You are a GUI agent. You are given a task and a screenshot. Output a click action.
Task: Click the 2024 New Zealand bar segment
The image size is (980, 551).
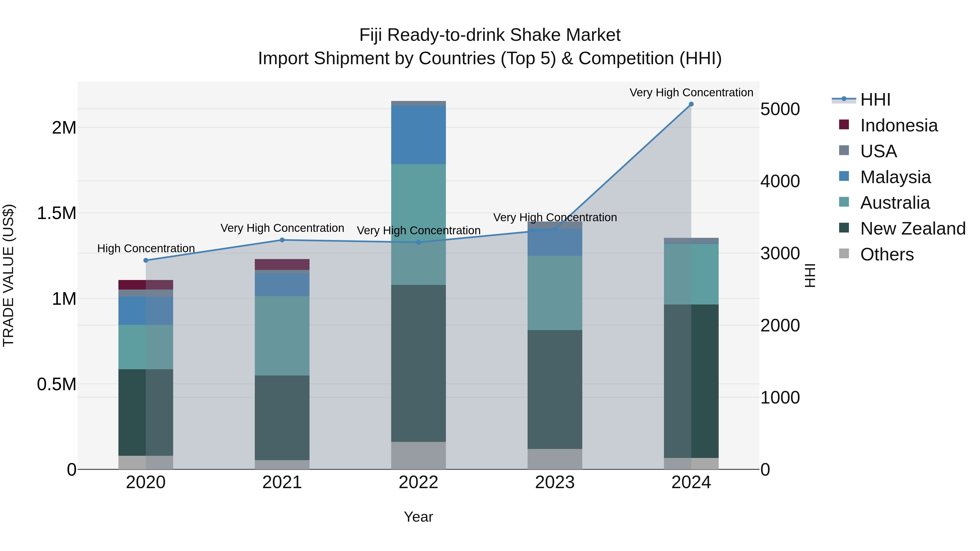pyautogui.click(x=691, y=381)
